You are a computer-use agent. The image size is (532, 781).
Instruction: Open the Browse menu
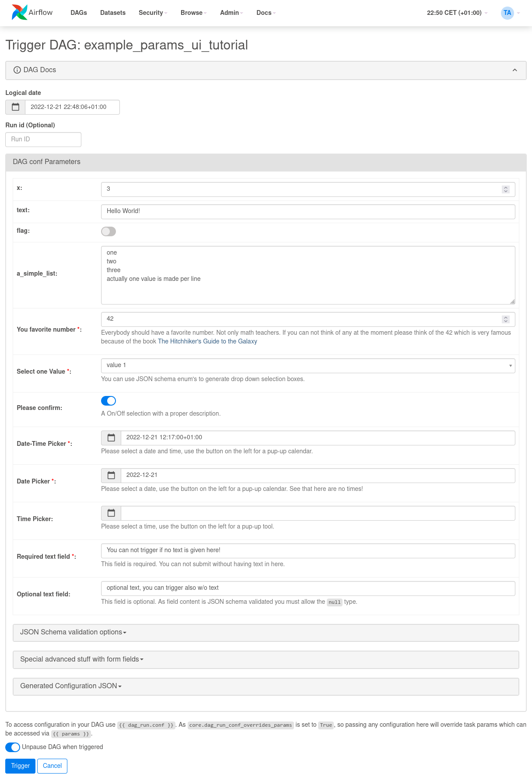pyautogui.click(x=193, y=13)
